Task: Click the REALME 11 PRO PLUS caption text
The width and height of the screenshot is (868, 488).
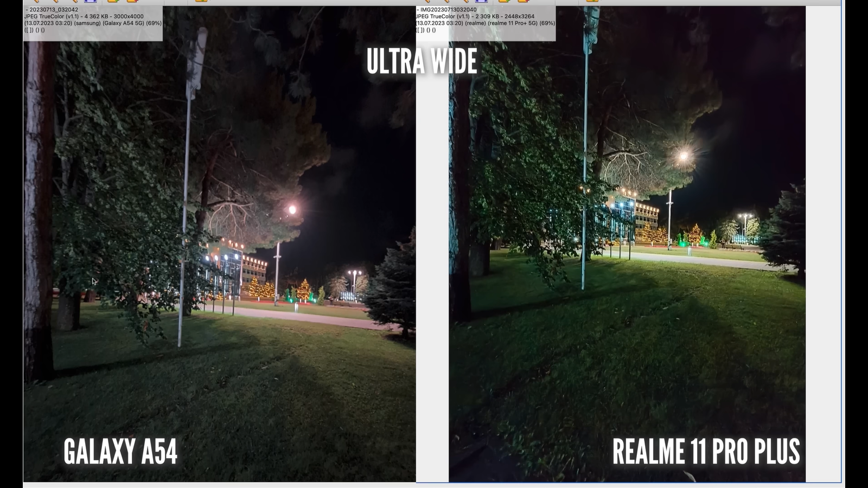Action: pos(706,451)
